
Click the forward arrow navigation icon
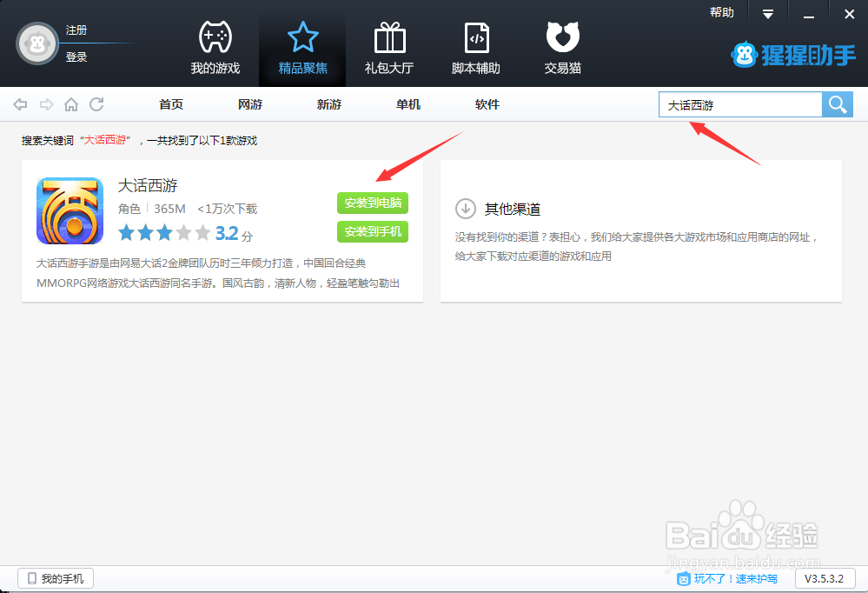(47, 104)
